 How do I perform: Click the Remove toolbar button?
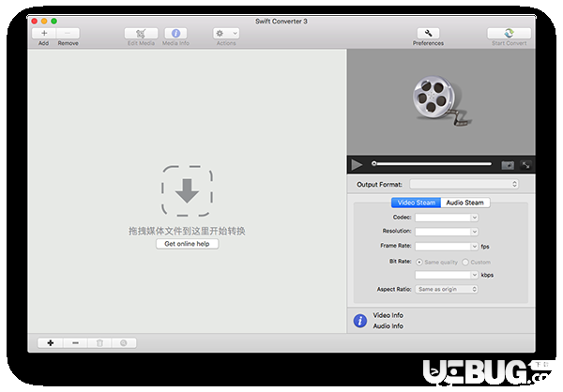coord(68,34)
